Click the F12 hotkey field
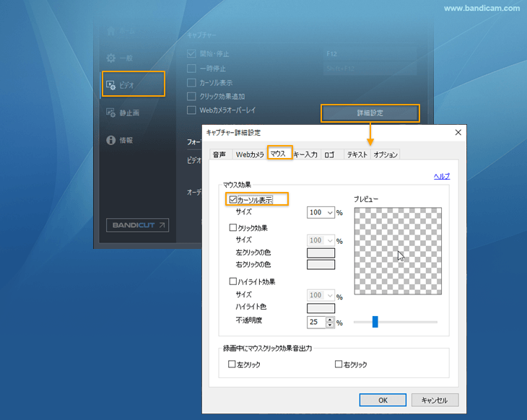 pos(370,53)
